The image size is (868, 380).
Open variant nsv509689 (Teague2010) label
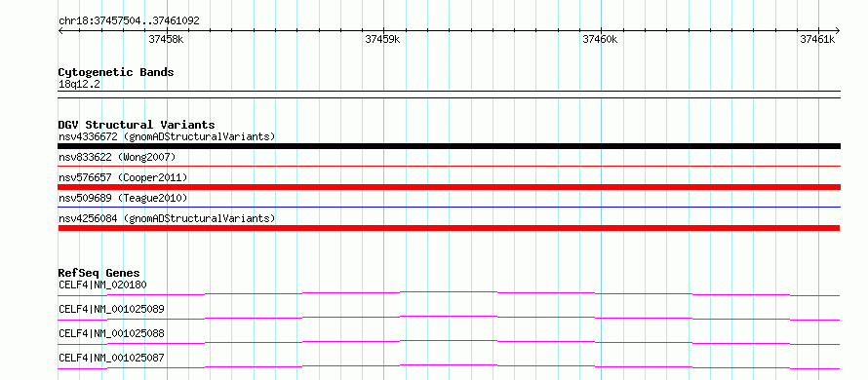(x=123, y=198)
